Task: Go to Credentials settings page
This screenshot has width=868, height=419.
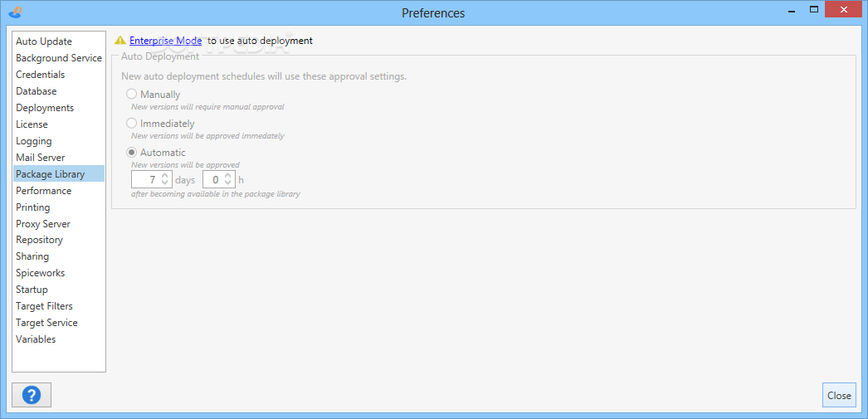Action: [59, 75]
